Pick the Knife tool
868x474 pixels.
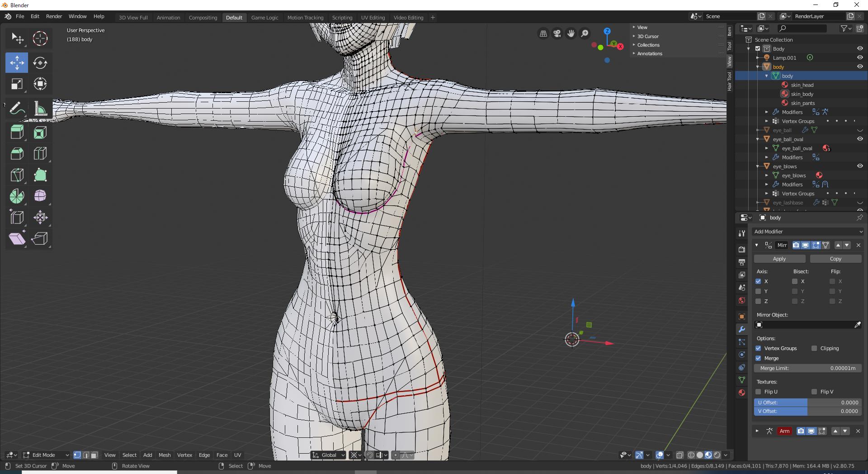(17, 175)
